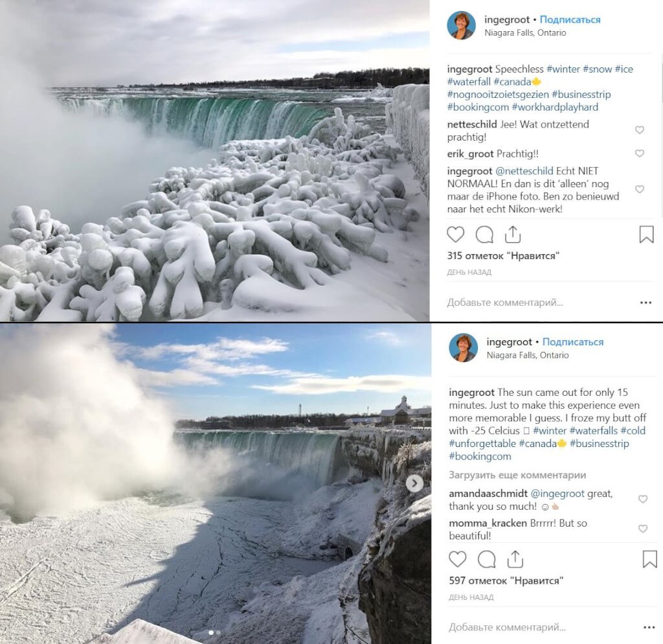
Task: Share the bottom post via share icon
Action: point(515,559)
